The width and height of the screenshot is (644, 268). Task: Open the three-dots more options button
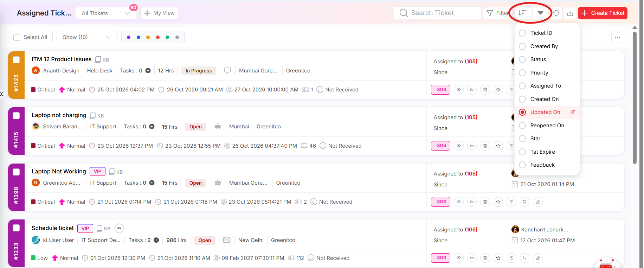[618, 37]
